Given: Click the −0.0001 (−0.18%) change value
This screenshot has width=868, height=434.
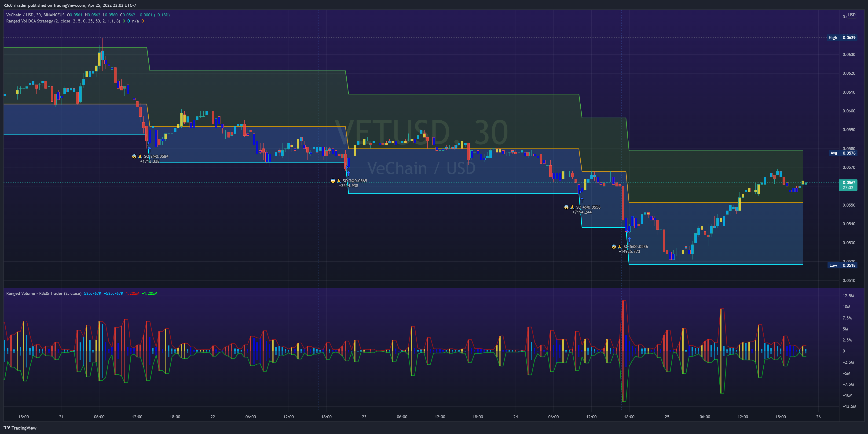Looking at the screenshot, I should [x=154, y=15].
